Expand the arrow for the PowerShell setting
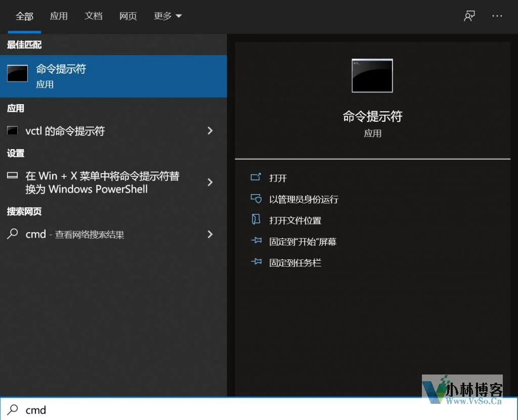Image resolution: width=518 pixels, height=420 pixels. 210,182
